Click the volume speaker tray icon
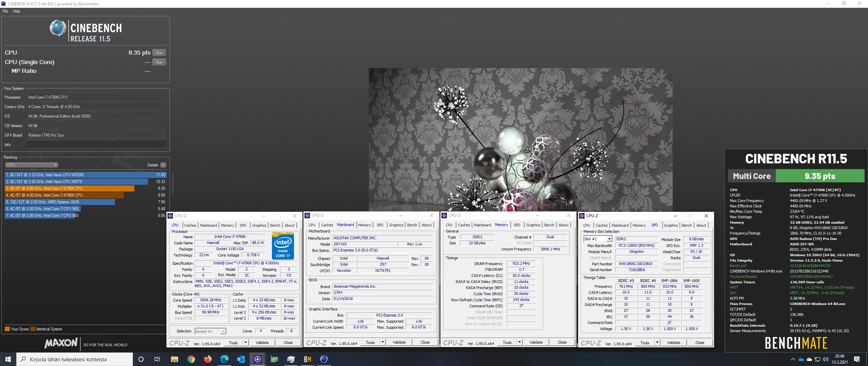868x366 pixels. coord(826,359)
